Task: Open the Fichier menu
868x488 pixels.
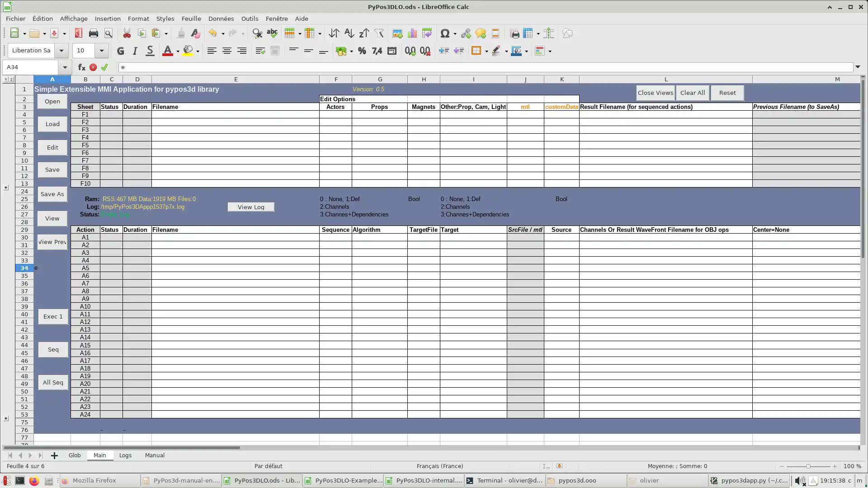Action: pyautogui.click(x=15, y=19)
